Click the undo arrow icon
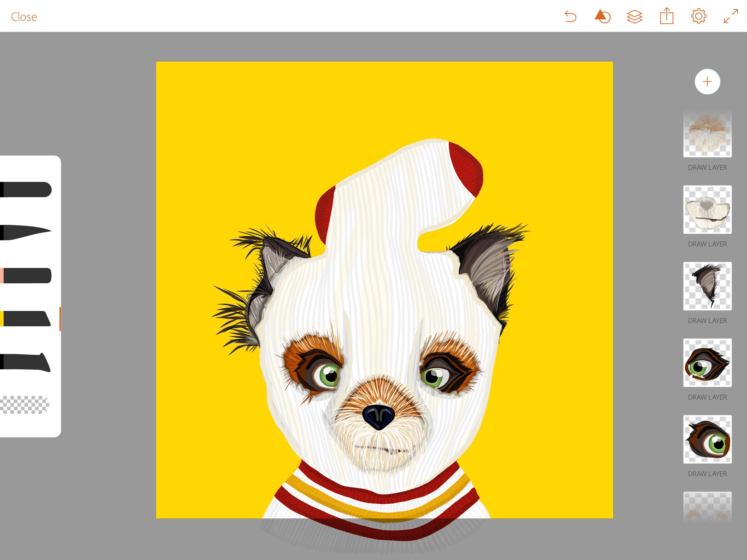The height and width of the screenshot is (560, 747). click(570, 16)
